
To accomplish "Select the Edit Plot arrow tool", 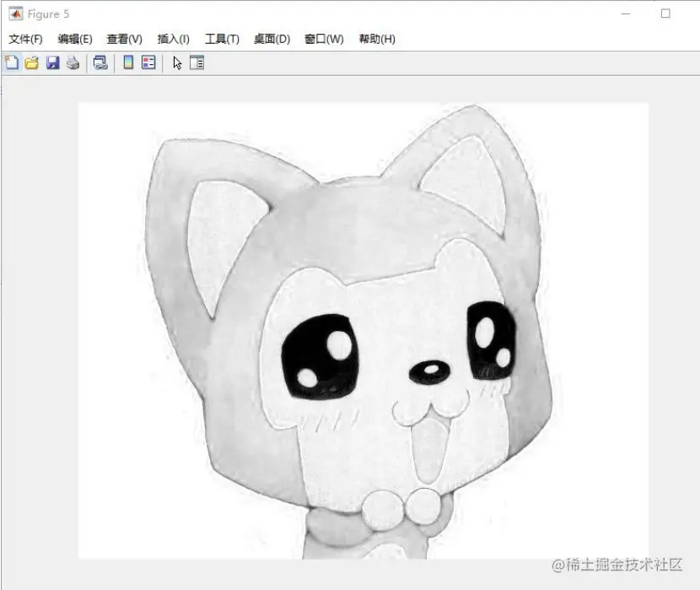I will pos(177,62).
